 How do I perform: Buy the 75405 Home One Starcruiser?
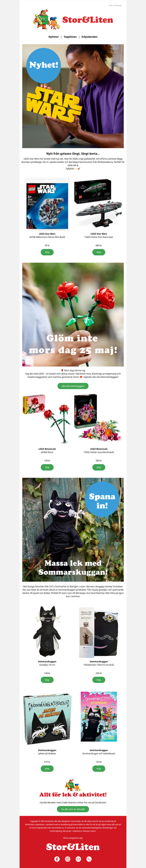[99, 252]
